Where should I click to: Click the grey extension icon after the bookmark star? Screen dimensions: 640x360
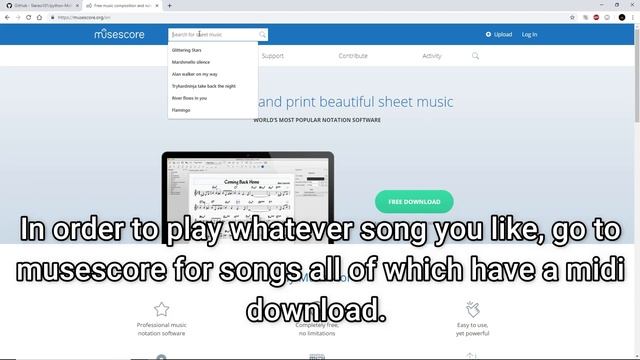[585, 18]
